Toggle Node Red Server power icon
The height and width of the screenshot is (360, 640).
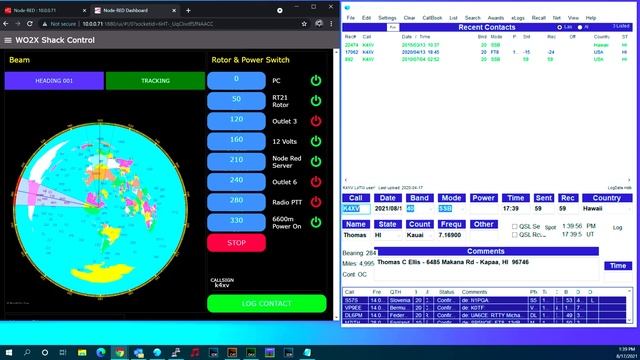tap(316, 162)
